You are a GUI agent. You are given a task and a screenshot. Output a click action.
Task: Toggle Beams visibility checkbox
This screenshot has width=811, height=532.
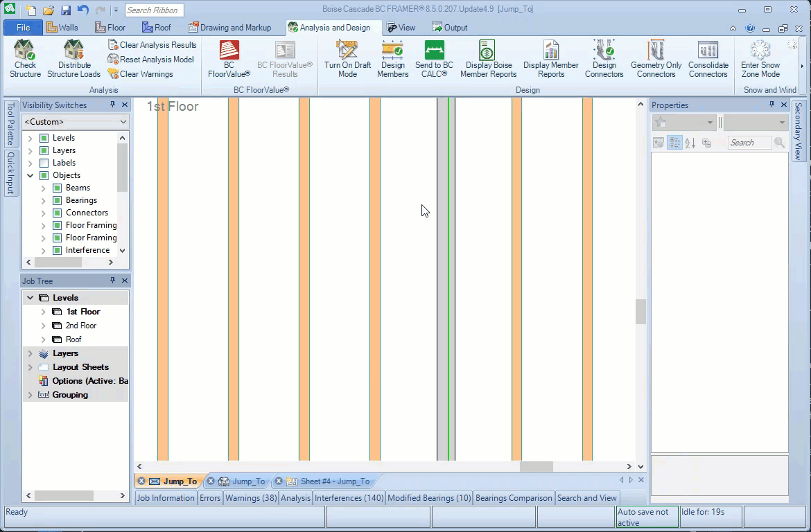click(58, 188)
